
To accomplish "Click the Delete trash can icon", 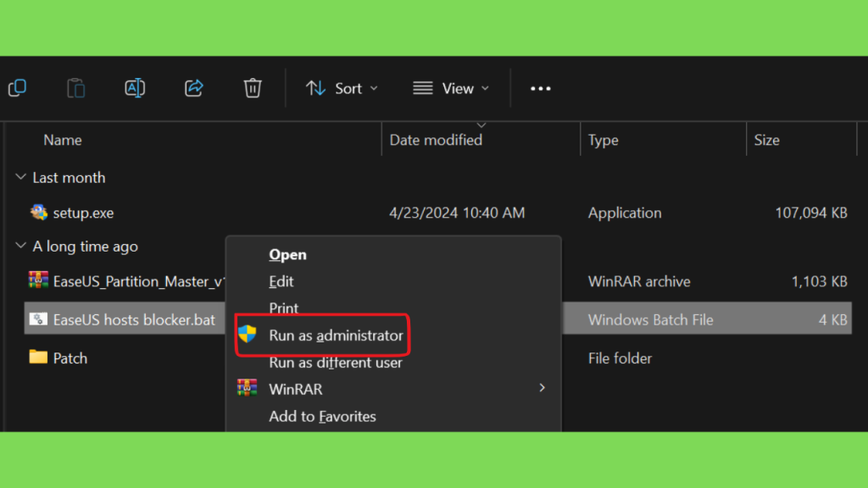I will [x=253, y=88].
